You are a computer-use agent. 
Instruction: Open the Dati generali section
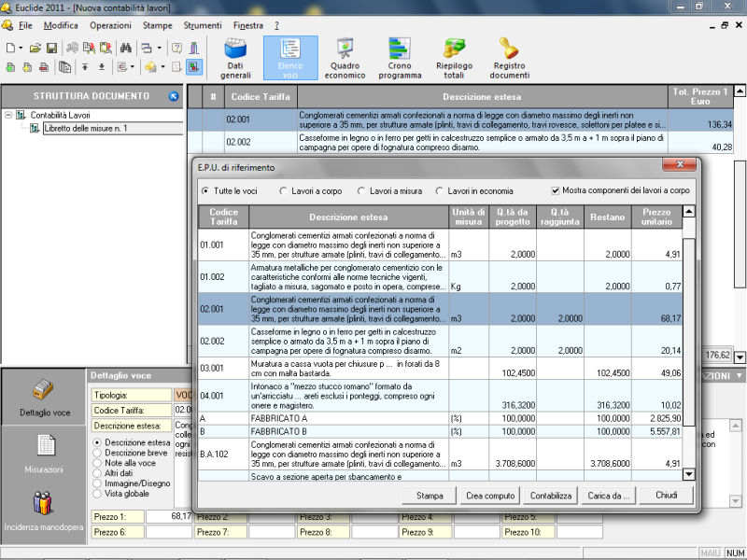click(x=235, y=58)
